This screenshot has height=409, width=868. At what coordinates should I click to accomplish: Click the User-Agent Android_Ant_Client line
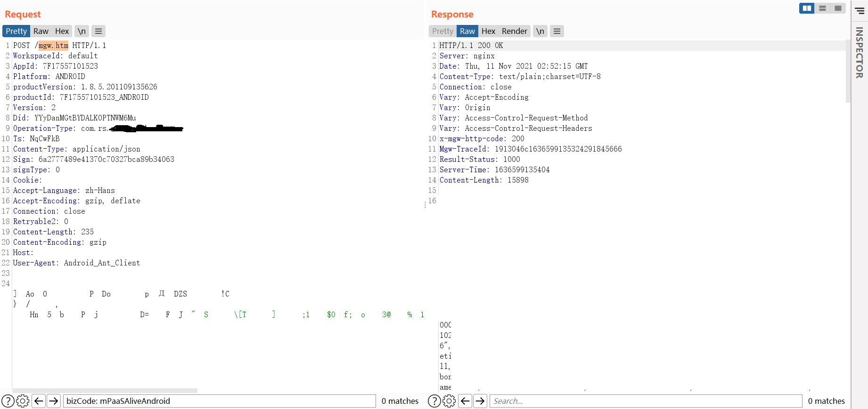point(76,263)
